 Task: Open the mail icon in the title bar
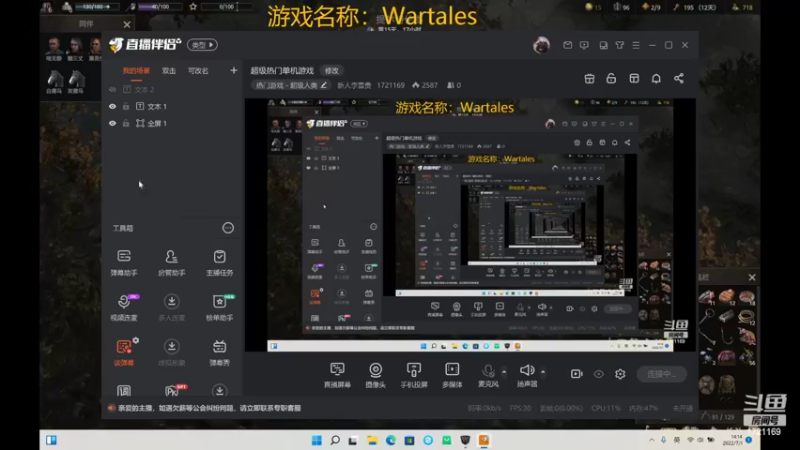click(567, 45)
